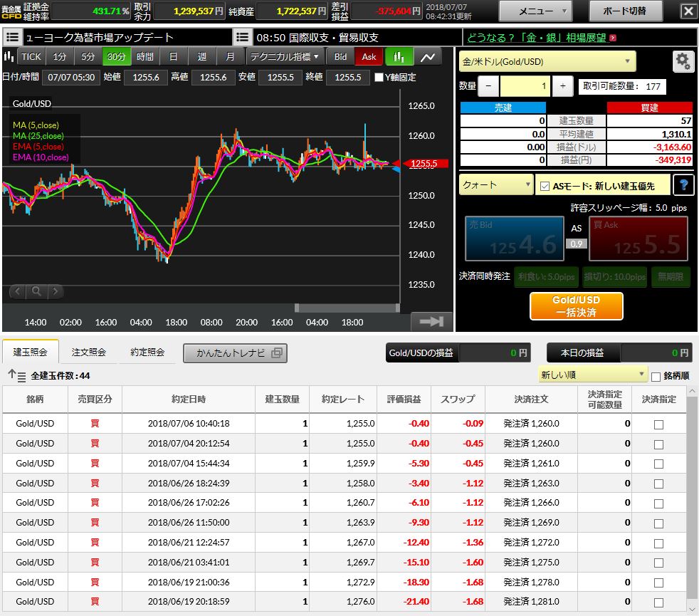Screen dimensions: 699x616
Task: Open 金/米ドル(Gold/USD) instrument dropdown
Action: click(547, 61)
